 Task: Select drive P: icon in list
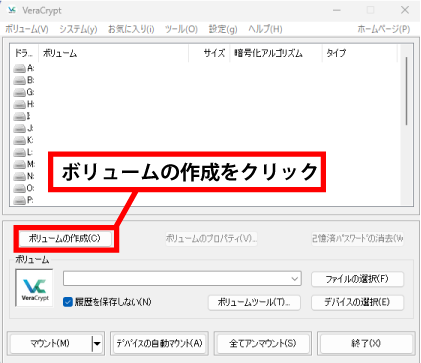pos(19,200)
